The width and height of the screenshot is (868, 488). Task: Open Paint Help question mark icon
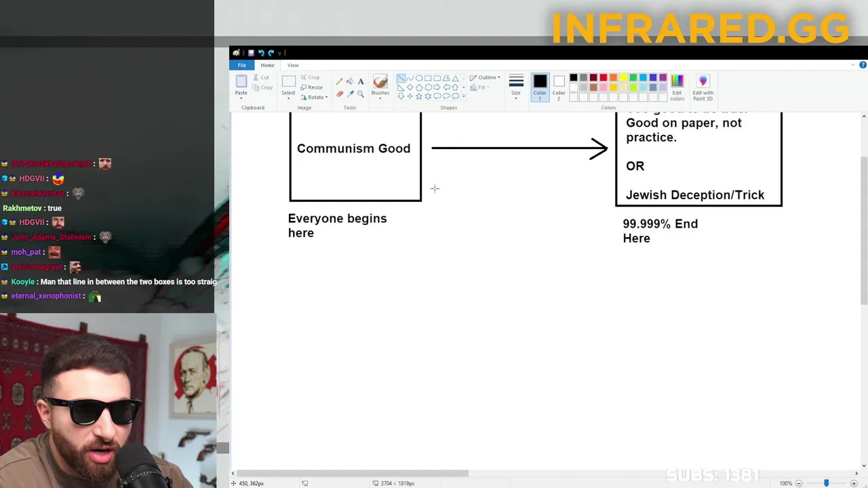tap(863, 65)
